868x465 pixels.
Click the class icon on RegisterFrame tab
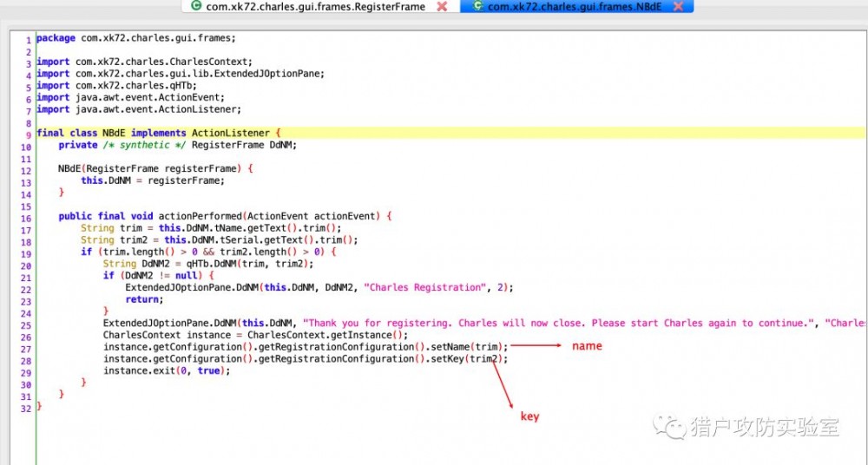click(196, 6)
